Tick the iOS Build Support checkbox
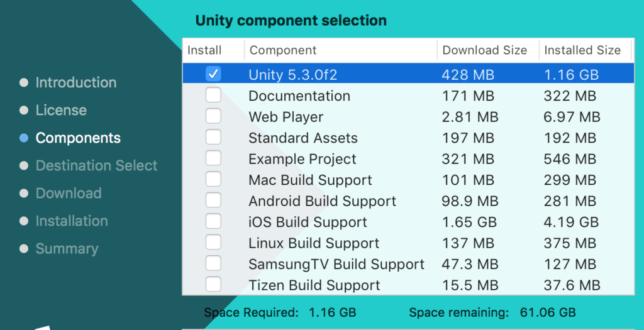This screenshot has height=330, width=644. click(213, 221)
